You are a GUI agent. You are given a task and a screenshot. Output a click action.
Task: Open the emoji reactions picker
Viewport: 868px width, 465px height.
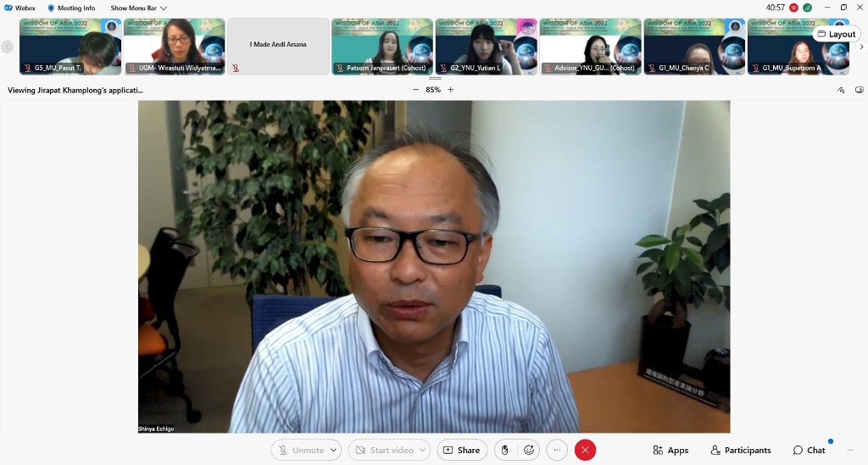(530, 450)
